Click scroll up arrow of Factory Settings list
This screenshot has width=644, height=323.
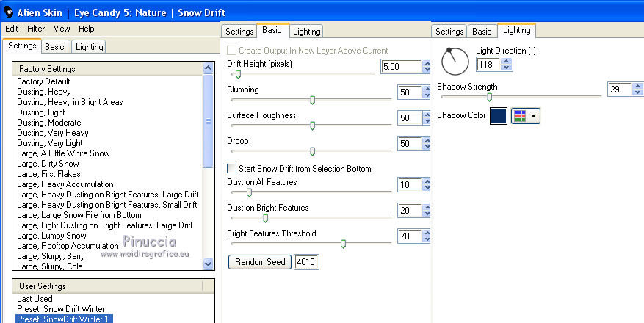pos(209,68)
